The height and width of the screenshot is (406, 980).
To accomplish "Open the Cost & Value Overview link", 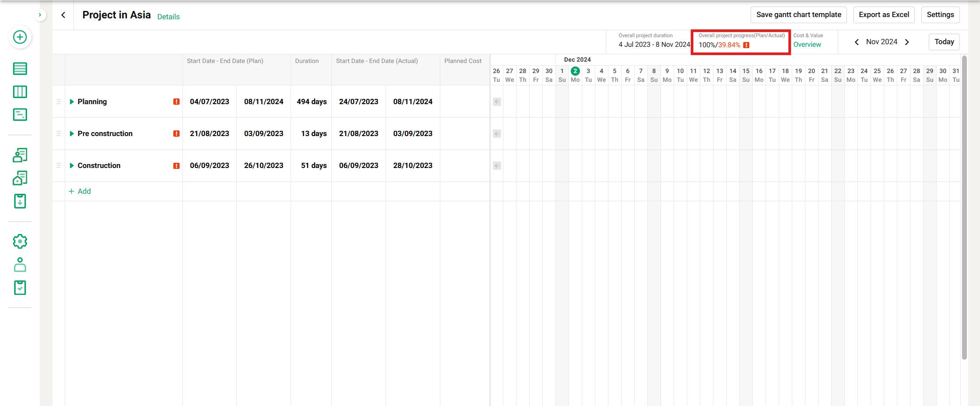I will pyautogui.click(x=807, y=45).
